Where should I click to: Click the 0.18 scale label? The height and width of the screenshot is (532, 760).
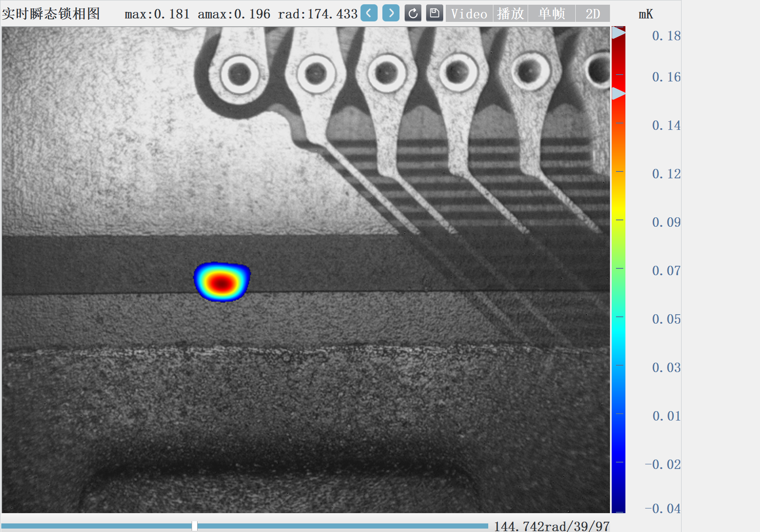[666, 36]
